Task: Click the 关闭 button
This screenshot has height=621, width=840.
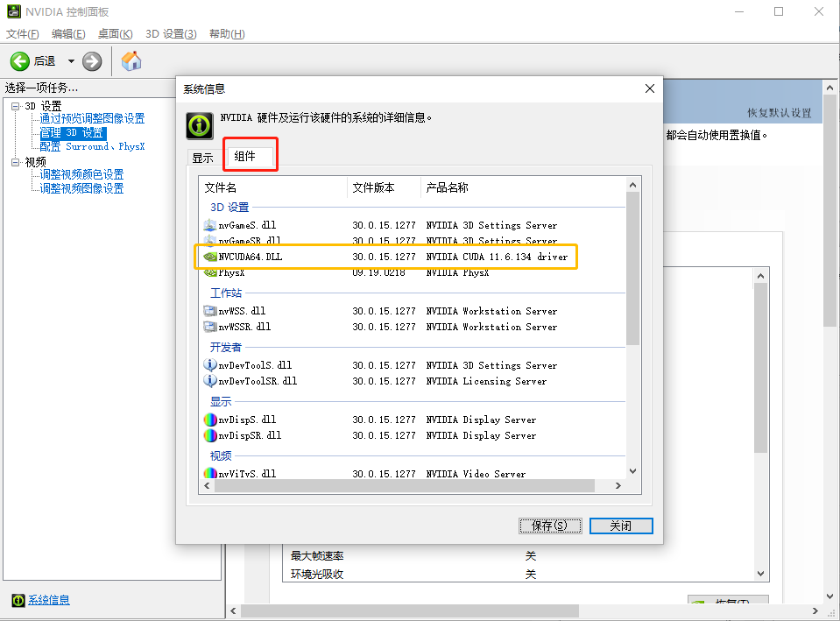Action: (621, 526)
